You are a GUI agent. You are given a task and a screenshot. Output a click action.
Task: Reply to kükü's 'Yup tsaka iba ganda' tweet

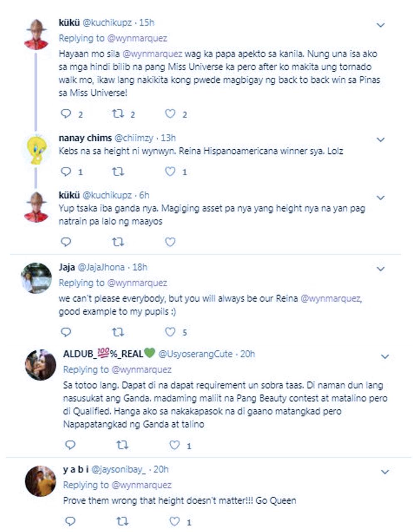coord(66,241)
